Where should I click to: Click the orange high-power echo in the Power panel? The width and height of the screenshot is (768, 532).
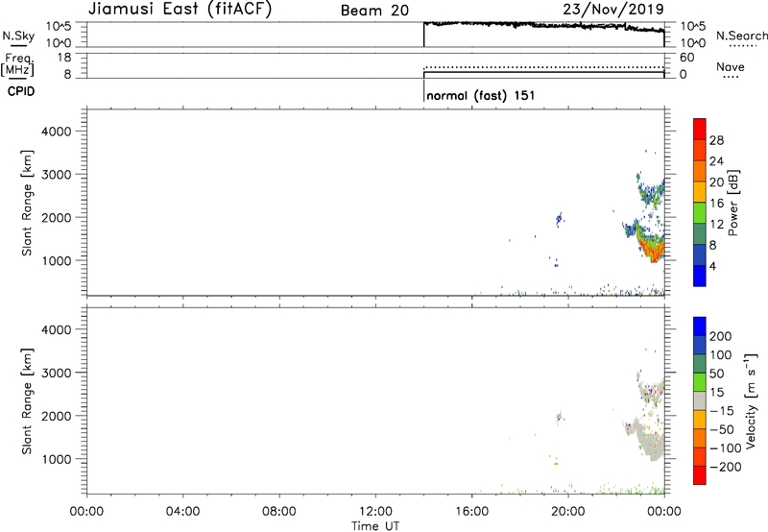(x=653, y=250)
